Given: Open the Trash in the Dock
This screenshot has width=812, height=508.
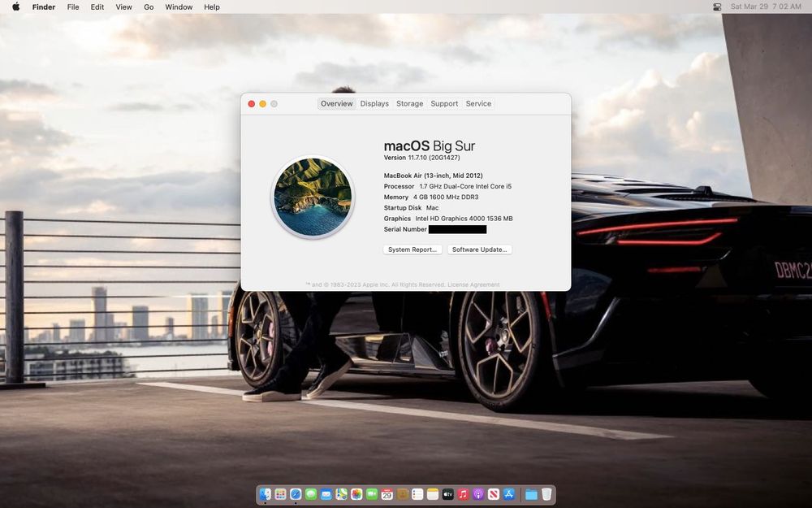Looking at the screenshot, I should [546, 494].
